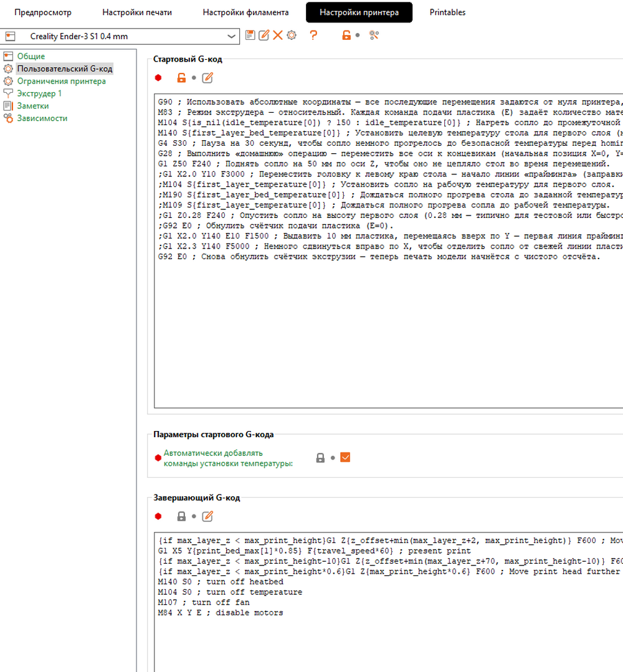This screenshot has height=672, width=623.
Task: Click the rename preset pencil icon
Action: [264, 35]
